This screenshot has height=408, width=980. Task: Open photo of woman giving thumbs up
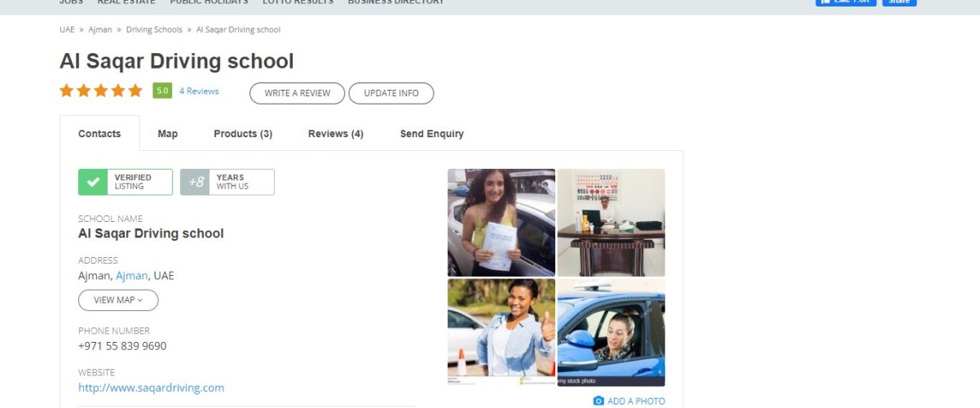[501, 332]
